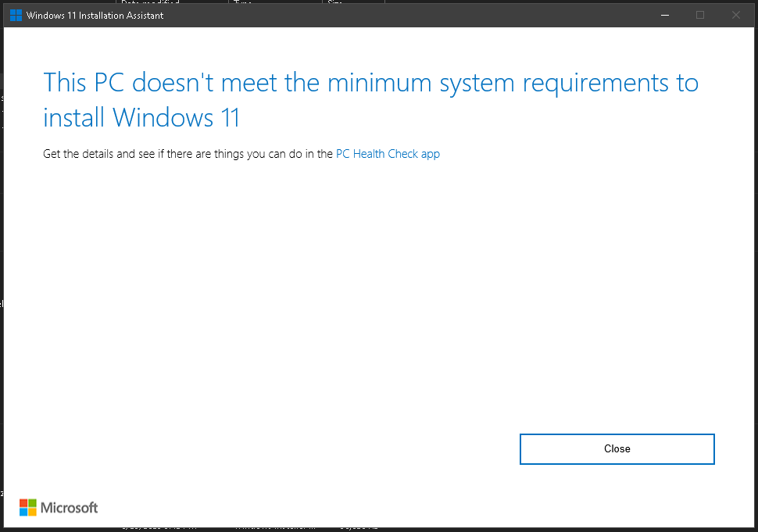
Task: Click the Windows logo icon in title bar
Action: click(16, 16)
